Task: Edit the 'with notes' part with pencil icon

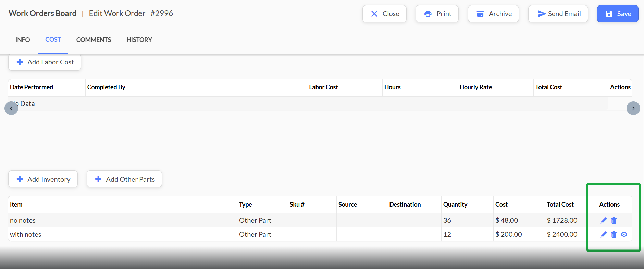Action: (604, 234)
